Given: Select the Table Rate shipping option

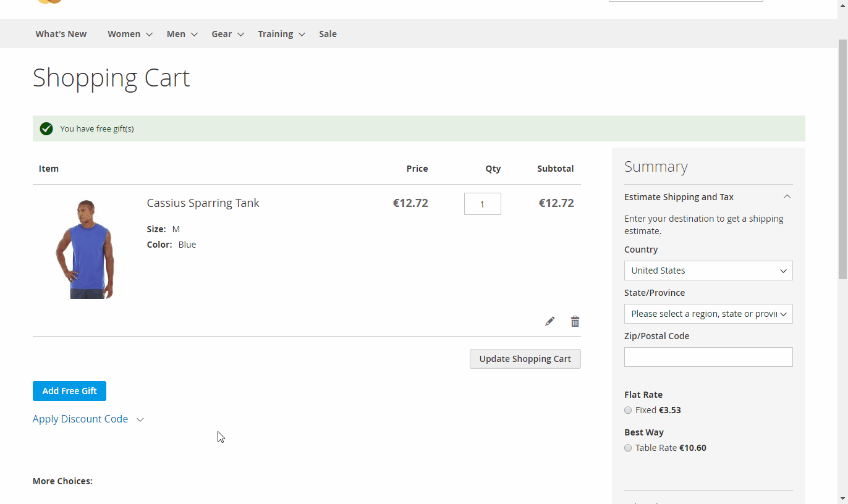Looking at the screenshot, I should pos(628,448).
